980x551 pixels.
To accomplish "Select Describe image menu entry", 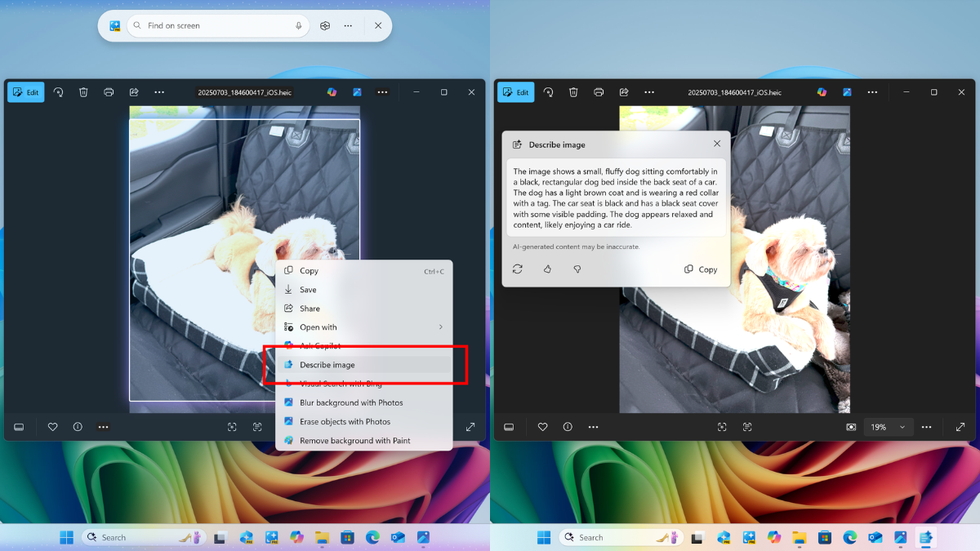I will (364, 365).
